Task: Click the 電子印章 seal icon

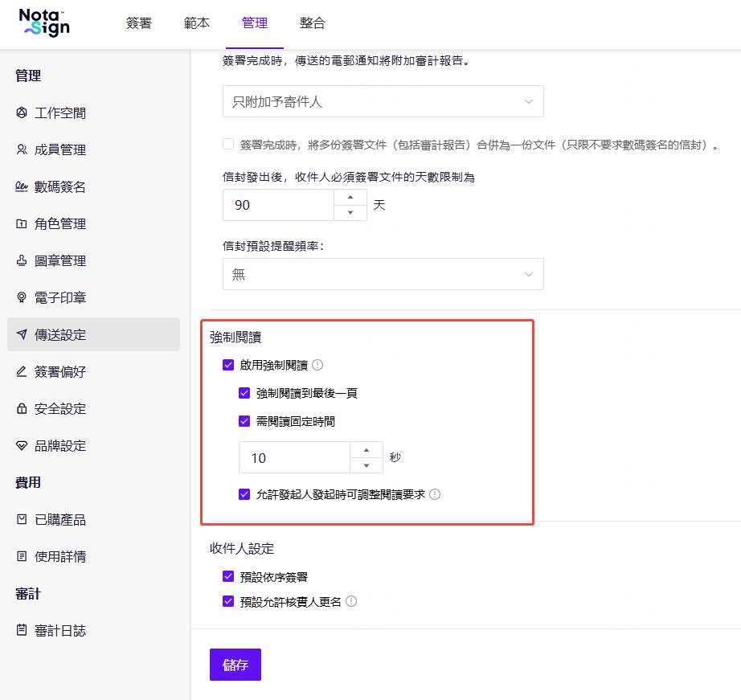Action: click(x=22, y=297)
